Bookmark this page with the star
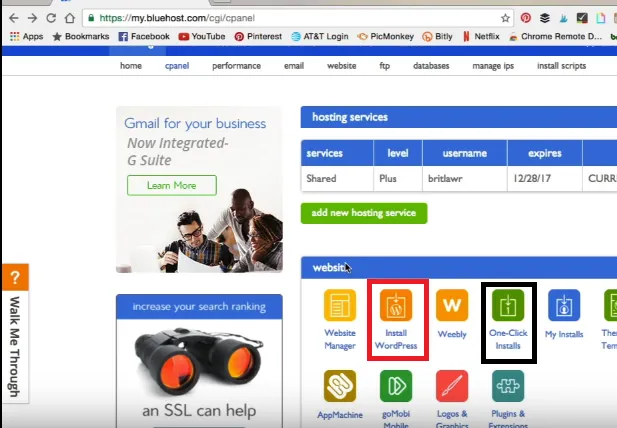The height and width of the screenshot is (428, 617). tap(505, 18)
